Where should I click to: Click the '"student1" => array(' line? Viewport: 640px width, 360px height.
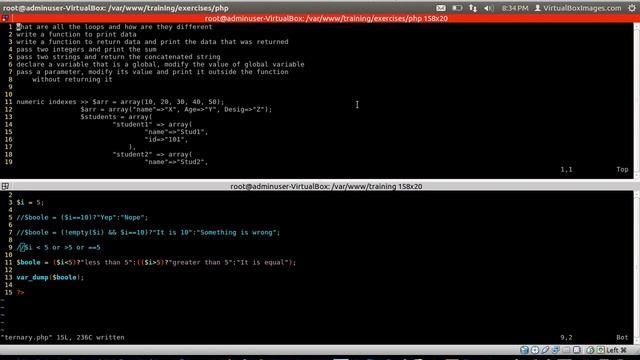point(152,124)
